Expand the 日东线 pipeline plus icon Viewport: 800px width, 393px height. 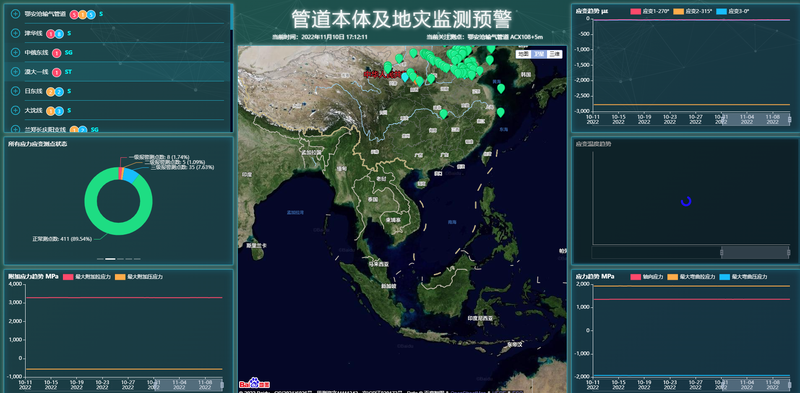coord(15,91)
